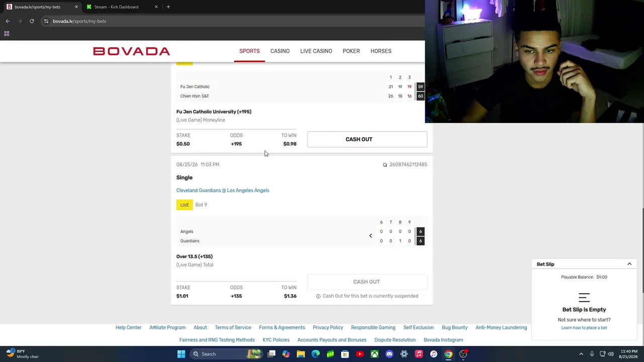
Task: Open OBS Studio from the taskbar
Action: 463,354
